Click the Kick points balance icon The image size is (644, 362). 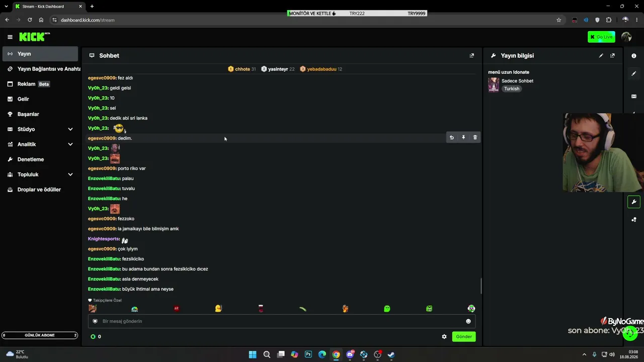tap(93, 337)
